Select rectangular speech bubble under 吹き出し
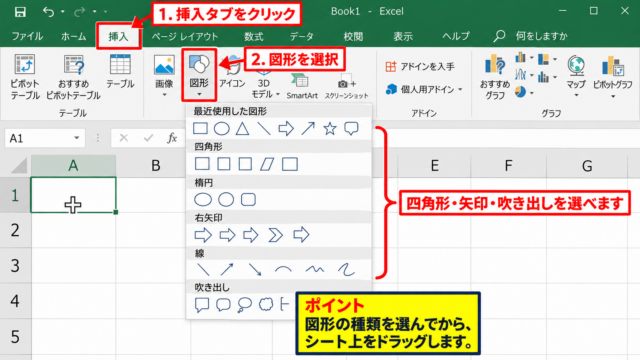This screenshot has height=360, width=640. pos(202,304)
